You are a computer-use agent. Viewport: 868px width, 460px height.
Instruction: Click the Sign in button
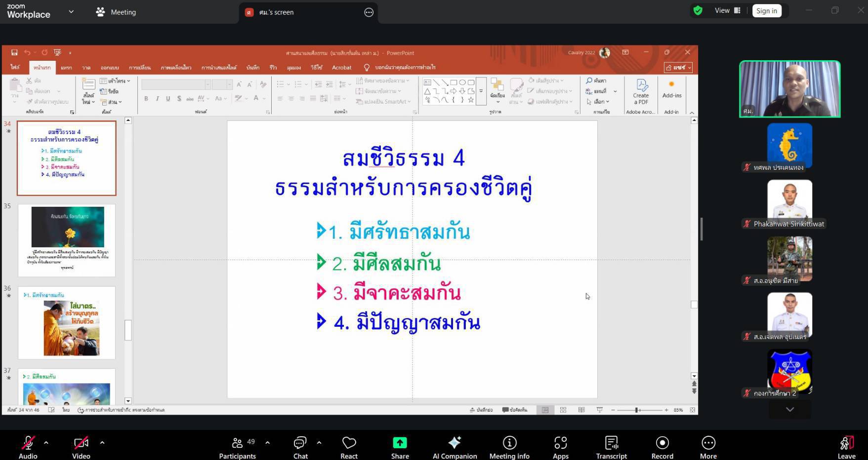766,11
